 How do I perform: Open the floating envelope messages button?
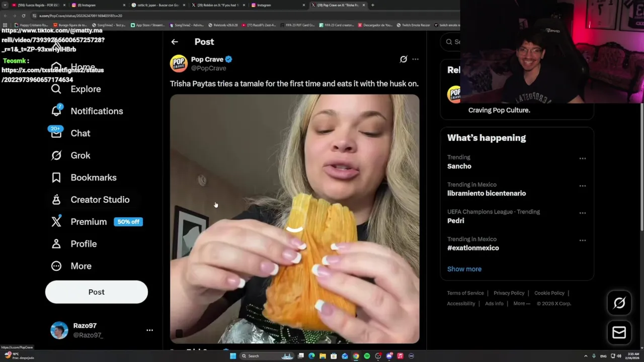(x=619, y=332)
